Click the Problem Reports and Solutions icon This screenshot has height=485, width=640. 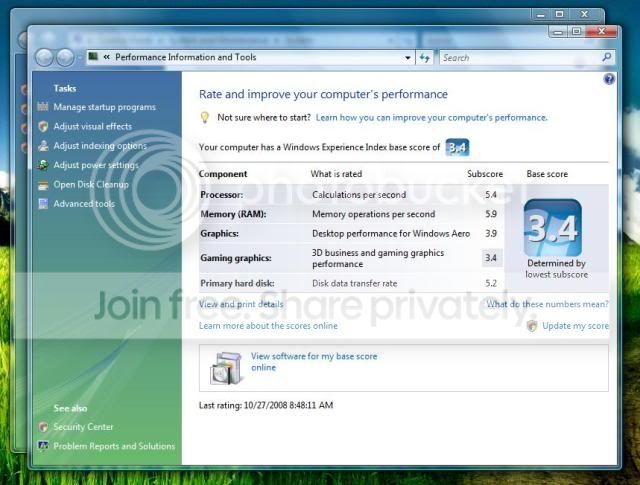[43, 446]
